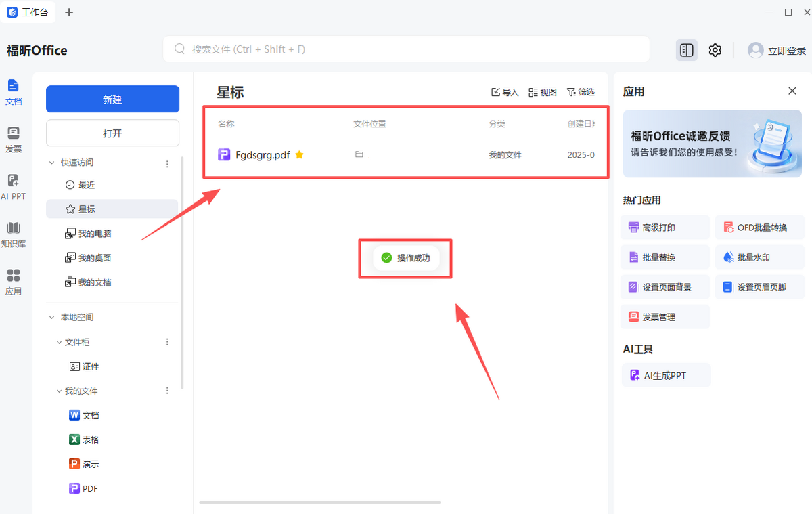This screenshot has width=812, height=514.
Task: Open the AI PPT sidebar icon
Action: (14, 187)
